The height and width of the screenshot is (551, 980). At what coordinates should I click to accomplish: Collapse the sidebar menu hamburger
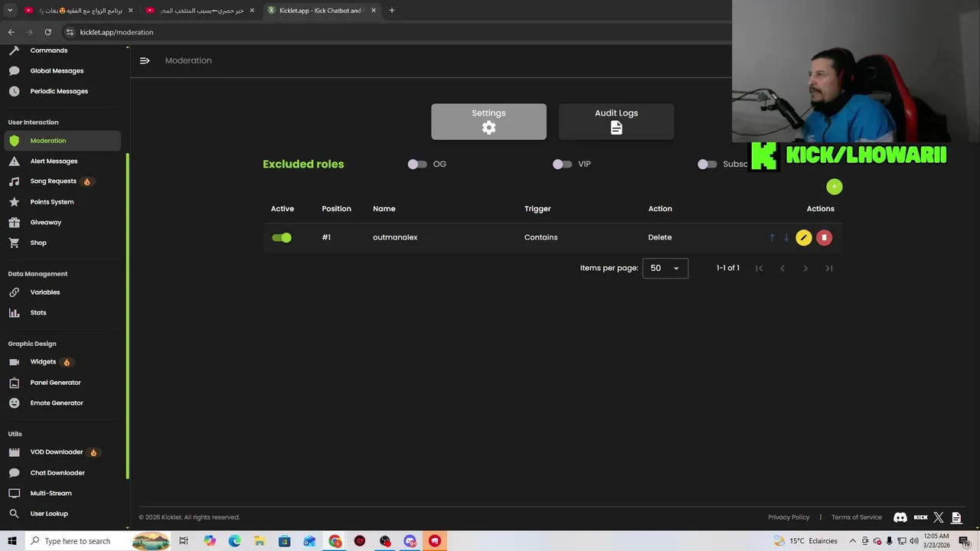tap(145, 60)
